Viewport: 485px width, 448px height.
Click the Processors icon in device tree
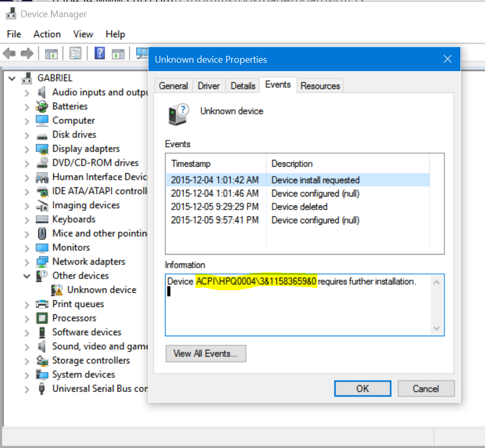pos(42,318)
